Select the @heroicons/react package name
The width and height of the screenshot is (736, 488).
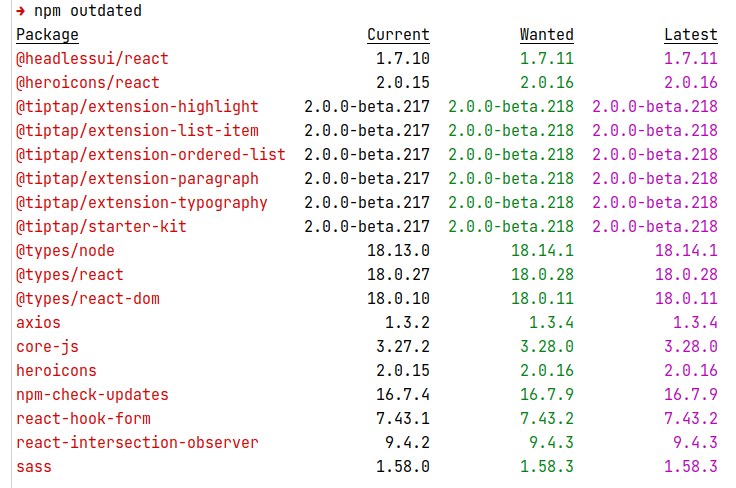[x=88, y=83]
